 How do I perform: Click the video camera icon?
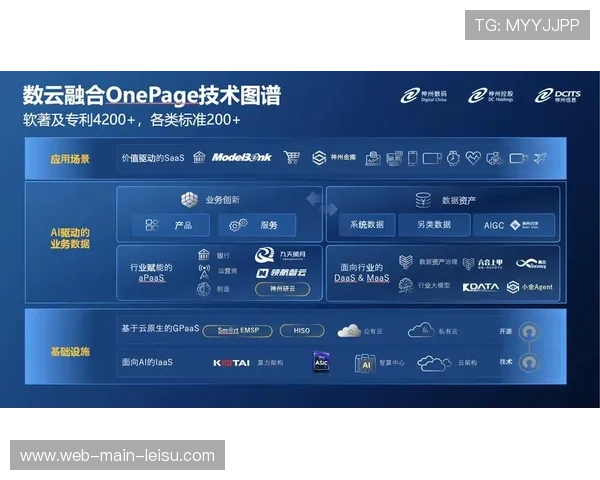tap(518, 158)
